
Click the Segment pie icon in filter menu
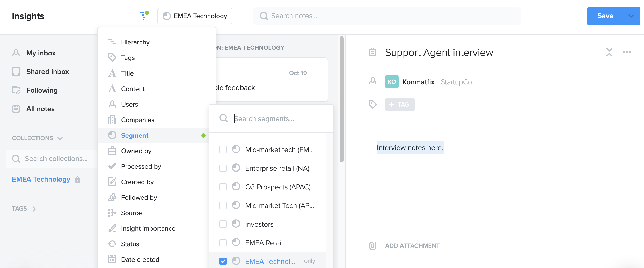pyautogui.click(x=112, y=135)
